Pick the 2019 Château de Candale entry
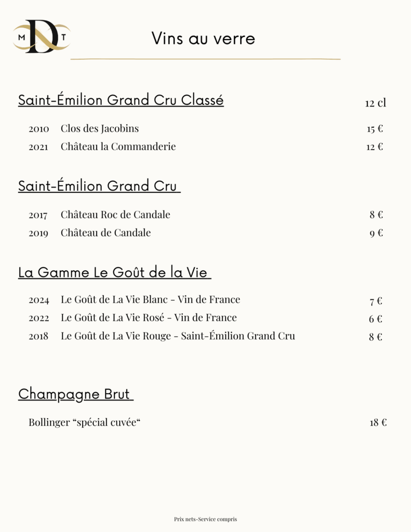411x532 pixels. point(105,233)
